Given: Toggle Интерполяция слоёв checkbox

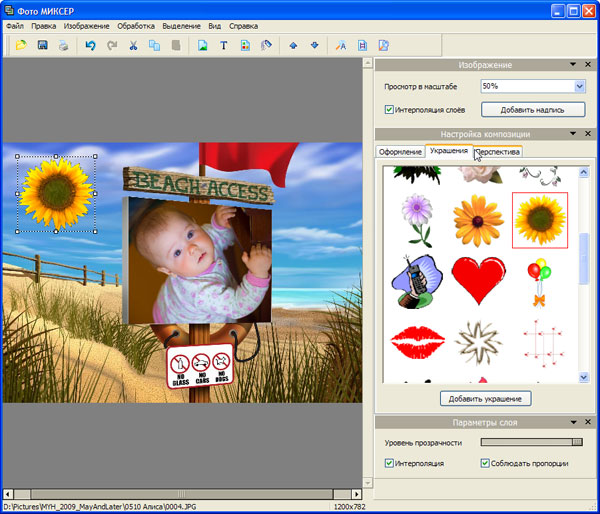Looking at the screenshot, I should (390, 109).
